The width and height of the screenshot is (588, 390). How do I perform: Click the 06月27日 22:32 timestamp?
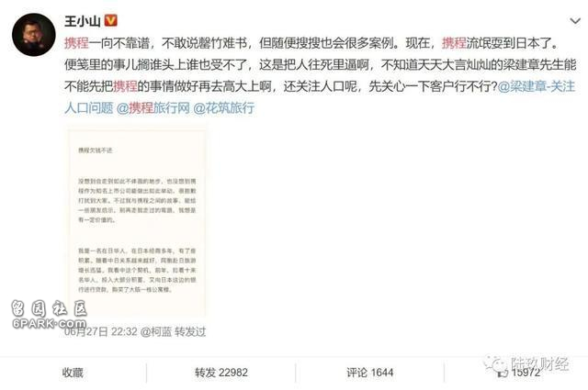pos(101,331)
